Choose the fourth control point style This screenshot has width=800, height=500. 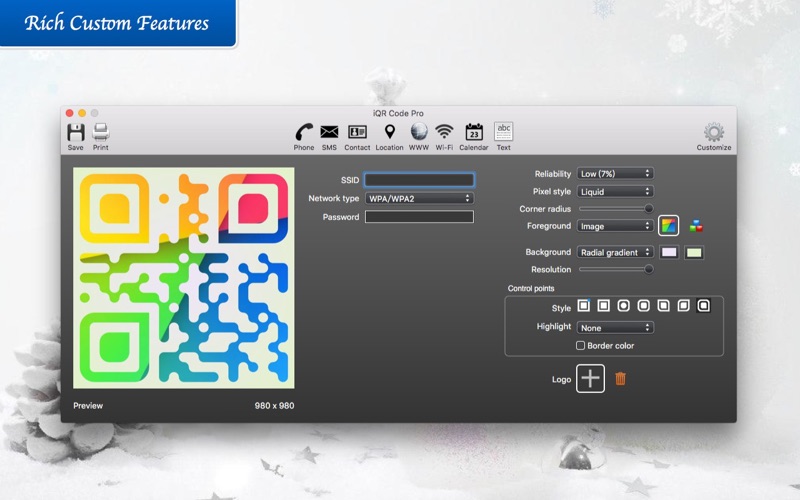pyautogui.click(x=644, y=305)
